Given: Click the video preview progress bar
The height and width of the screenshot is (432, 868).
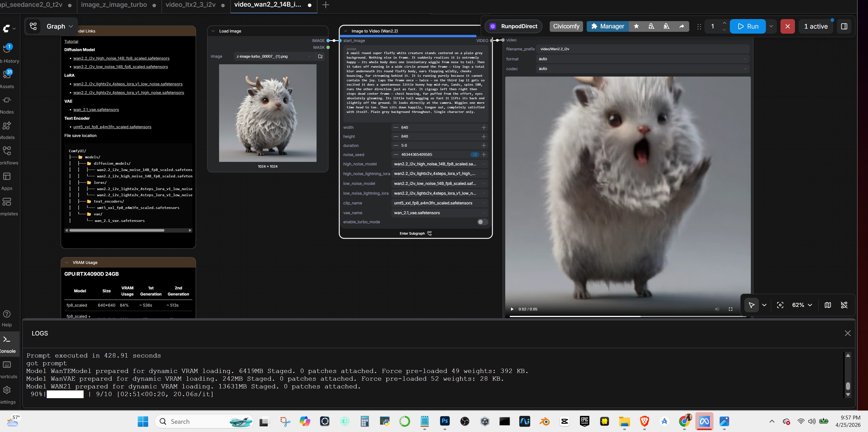Looking at the screenshot, I should [628, 316].
